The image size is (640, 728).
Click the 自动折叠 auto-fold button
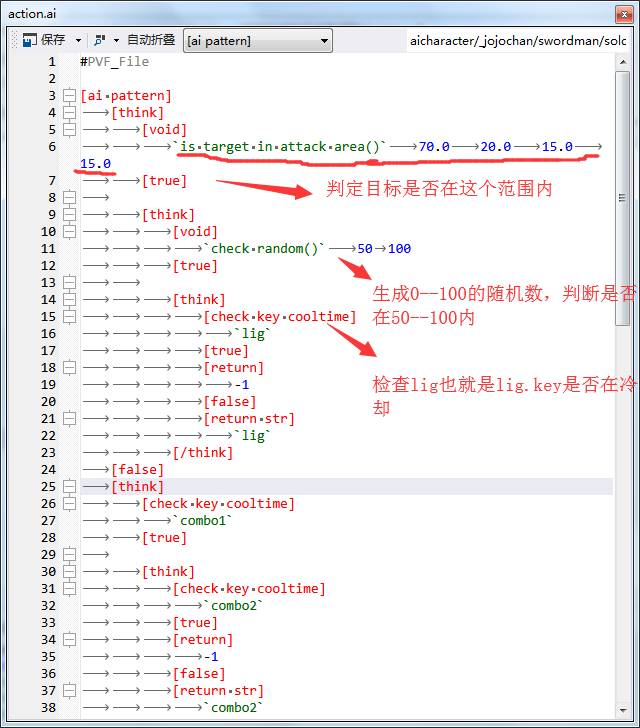tap(151, 40)
